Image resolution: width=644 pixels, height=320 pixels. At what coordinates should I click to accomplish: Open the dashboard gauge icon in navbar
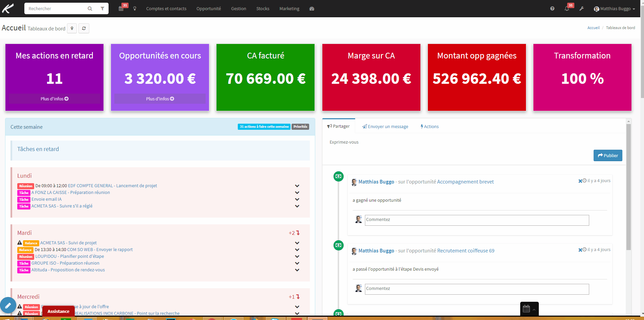coord(312,9)
